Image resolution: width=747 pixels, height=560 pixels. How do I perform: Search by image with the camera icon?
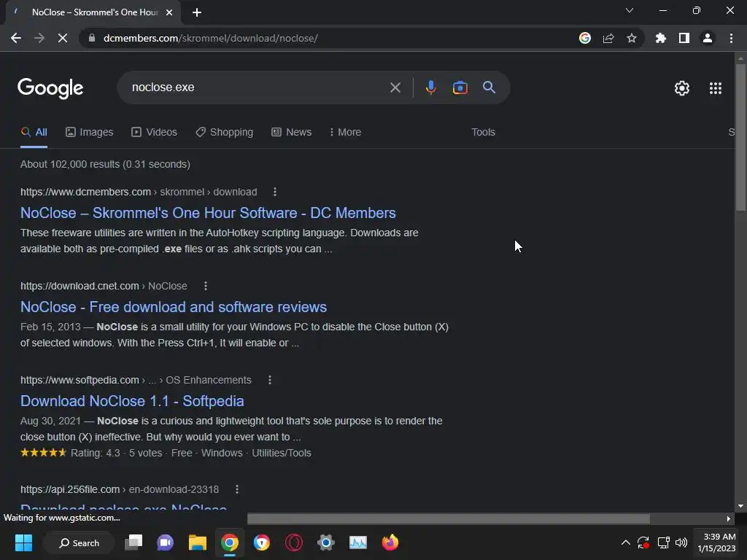click(x=460, y=87)
